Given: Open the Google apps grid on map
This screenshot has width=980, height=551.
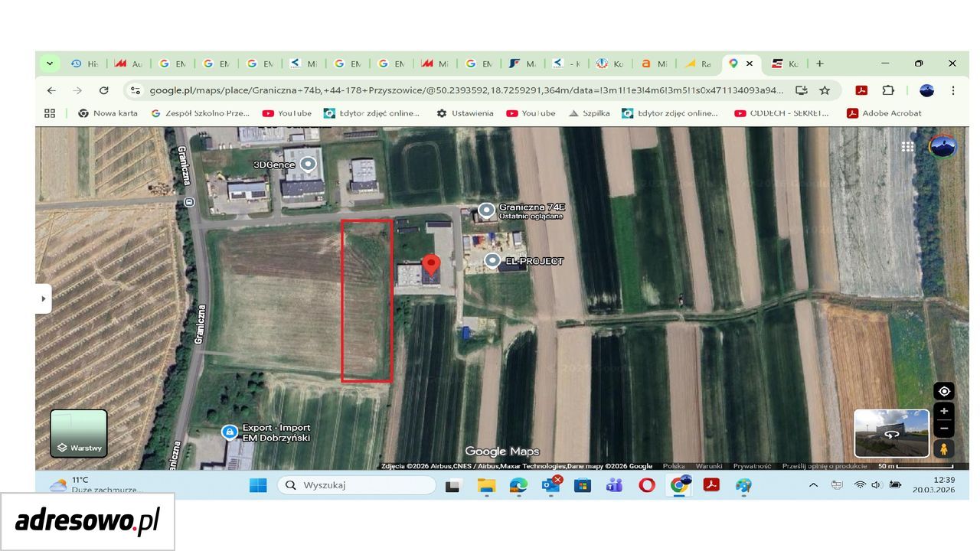Looking at the screenshot, I should point(908,147).
